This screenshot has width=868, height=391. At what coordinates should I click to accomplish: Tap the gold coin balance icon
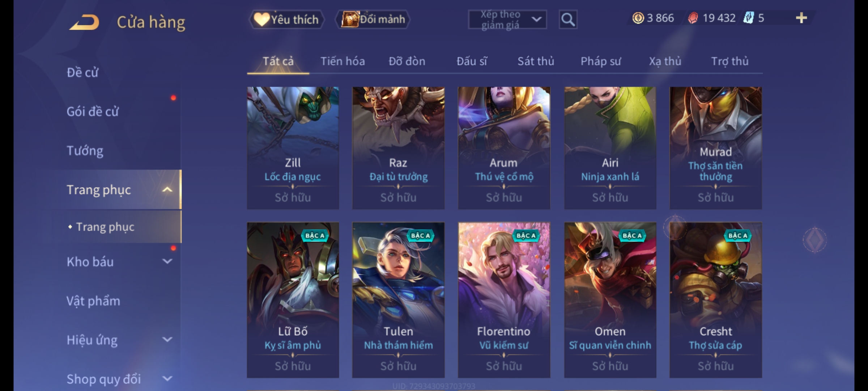click(x=638, y=18)
